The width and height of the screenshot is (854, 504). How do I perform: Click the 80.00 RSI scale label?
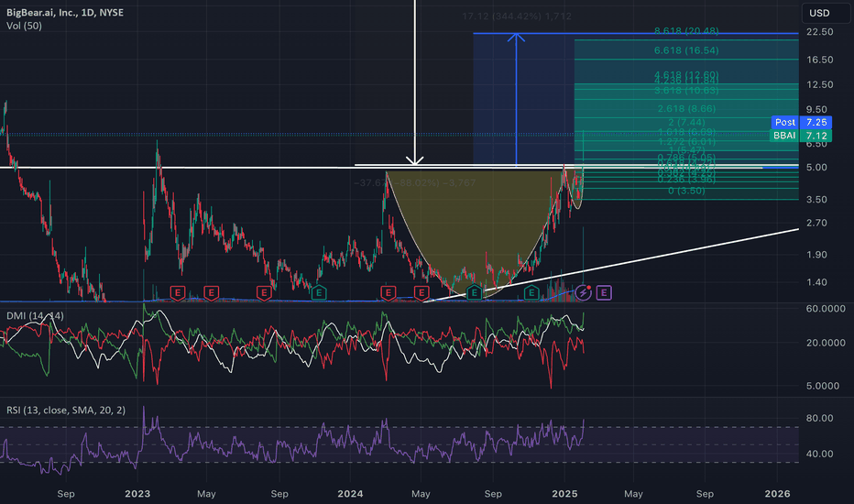[x=820, y=419]
